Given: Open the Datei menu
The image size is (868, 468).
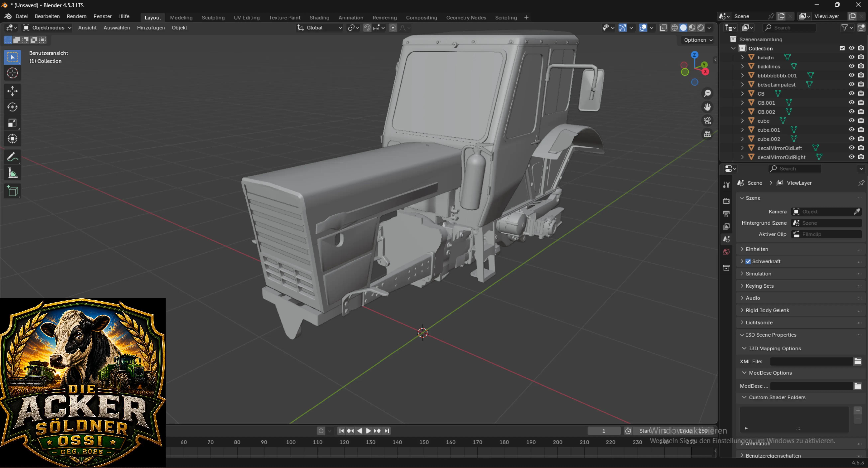Looking at the screenshot, I should point(22,16).
